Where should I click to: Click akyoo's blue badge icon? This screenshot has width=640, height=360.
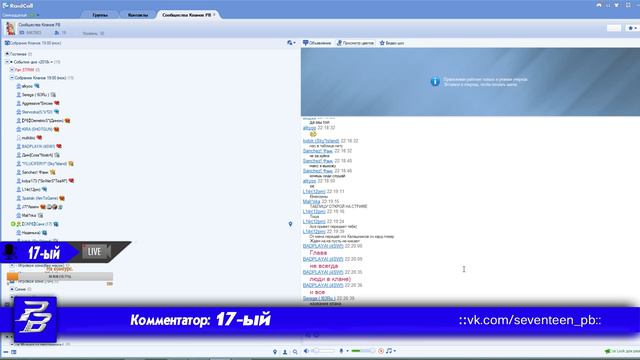37,86
